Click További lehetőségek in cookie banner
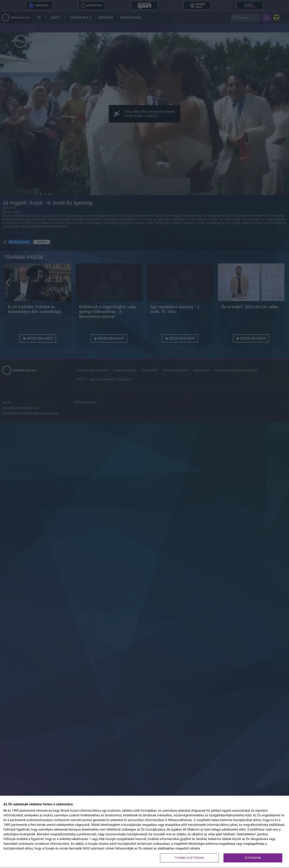 pos(190,858)
